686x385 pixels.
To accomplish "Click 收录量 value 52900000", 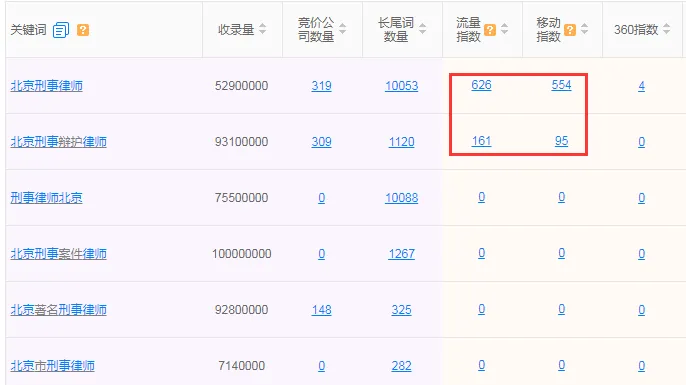I will 242,86.
